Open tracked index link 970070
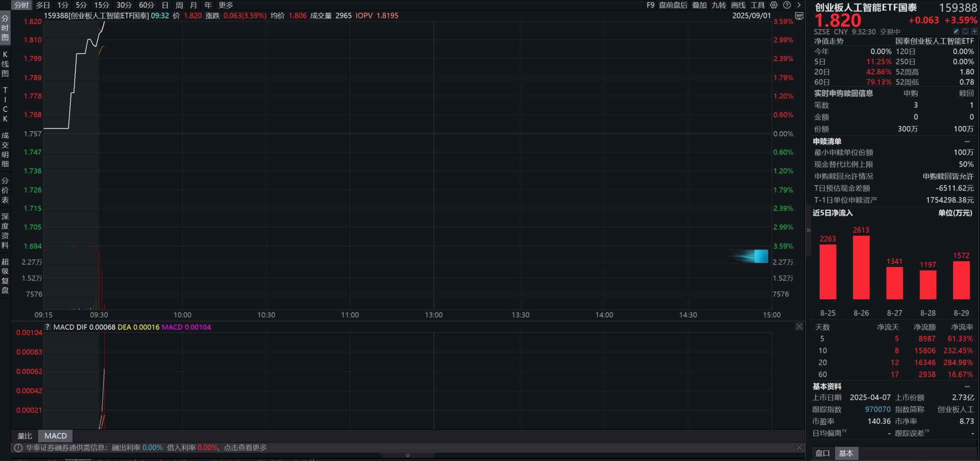Image resolution: width=980 pixels, height=461 pixels. [x=877, y=409]
